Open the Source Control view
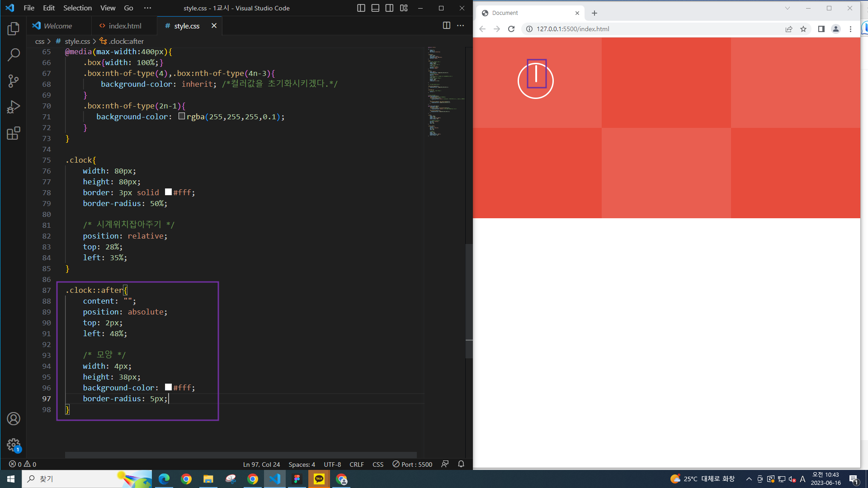 tap(14, 81)
